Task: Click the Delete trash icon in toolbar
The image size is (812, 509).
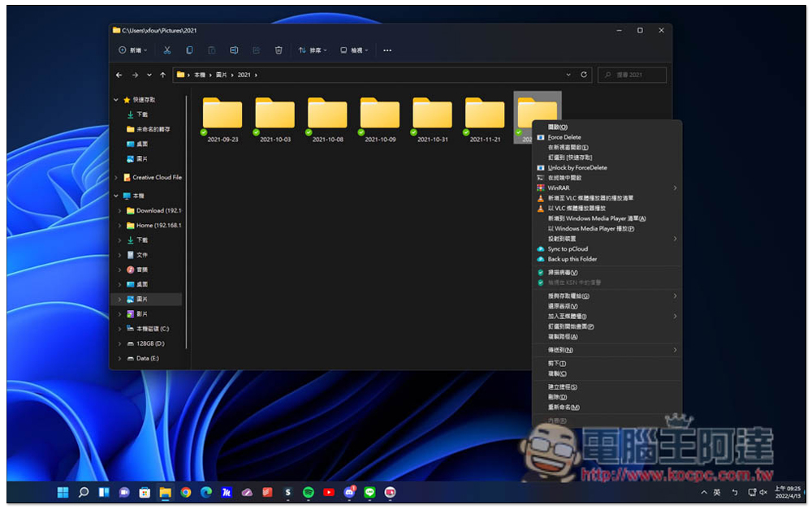Action: [x=279, y=50]
